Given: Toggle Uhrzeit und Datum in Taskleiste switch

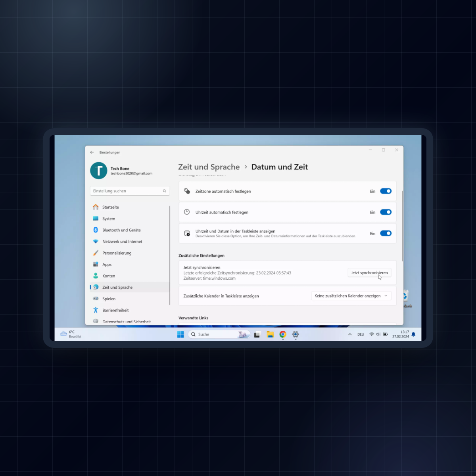Looking at the screenshot, I should [386, 233].
